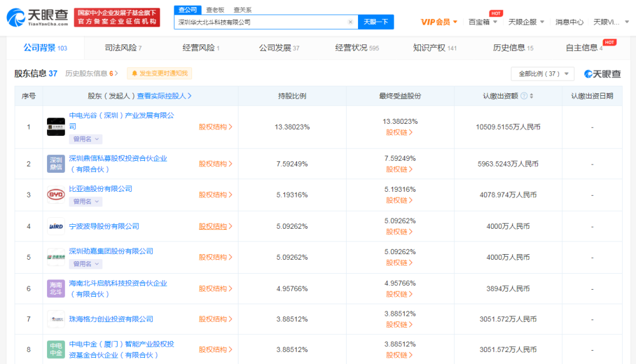Click the BYD company logo
The image size is (636, 364).
coord(56,194)
